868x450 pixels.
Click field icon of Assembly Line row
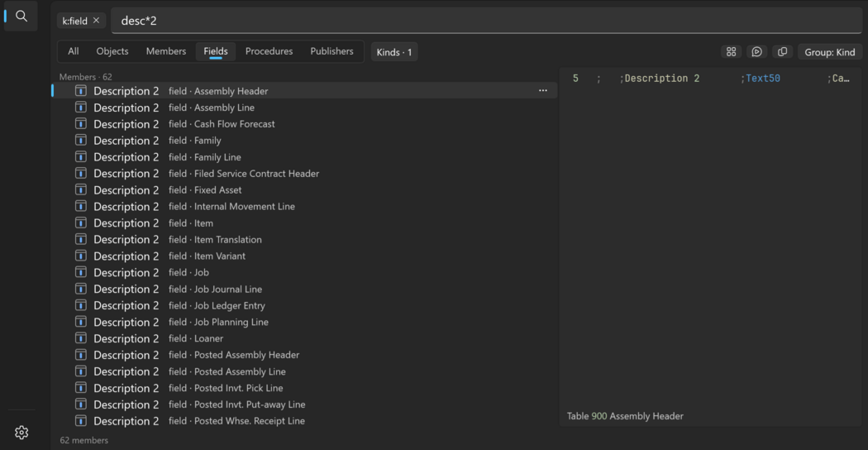[x=81, y=107]
